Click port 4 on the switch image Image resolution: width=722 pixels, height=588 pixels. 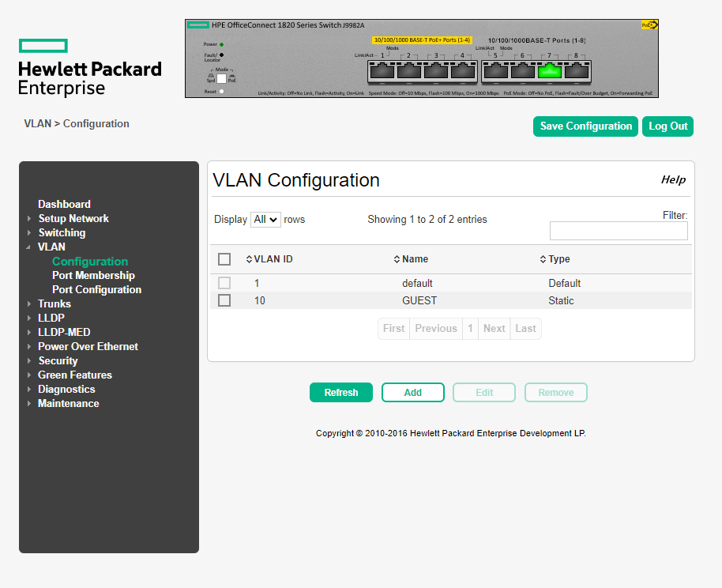pos(463,71)
